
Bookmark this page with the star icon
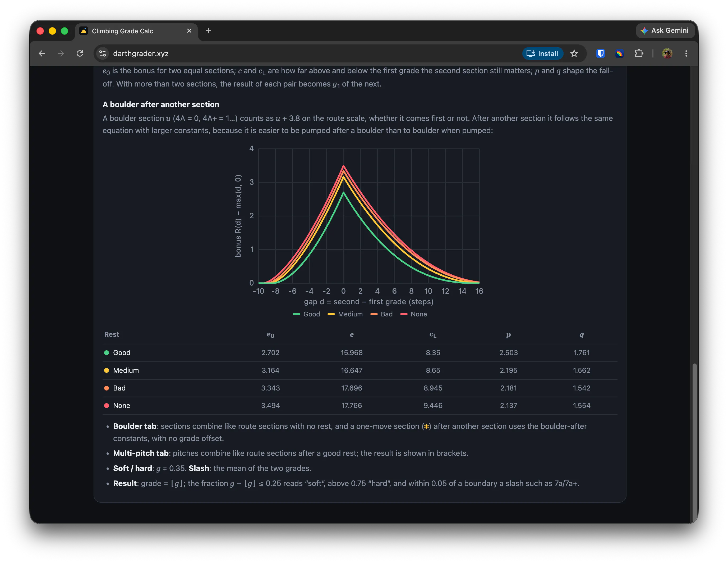click(x=574, y=53)
